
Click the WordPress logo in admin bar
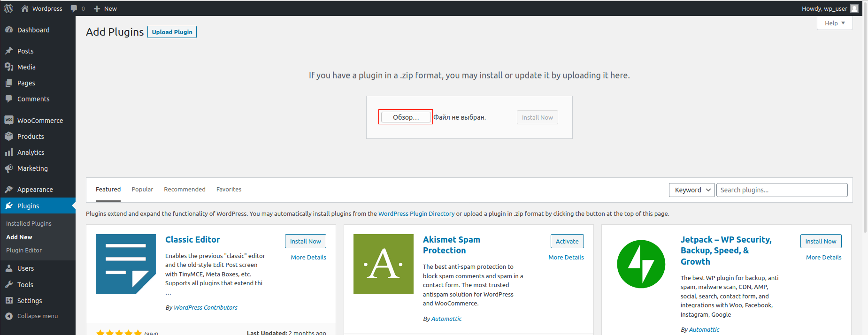pyautogui.click(x=8, y=8)
